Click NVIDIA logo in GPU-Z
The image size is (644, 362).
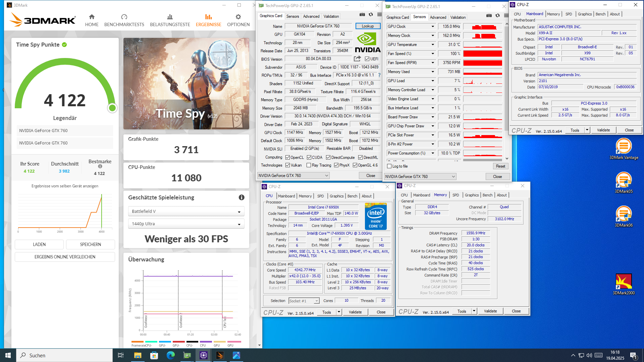[368, 43]
